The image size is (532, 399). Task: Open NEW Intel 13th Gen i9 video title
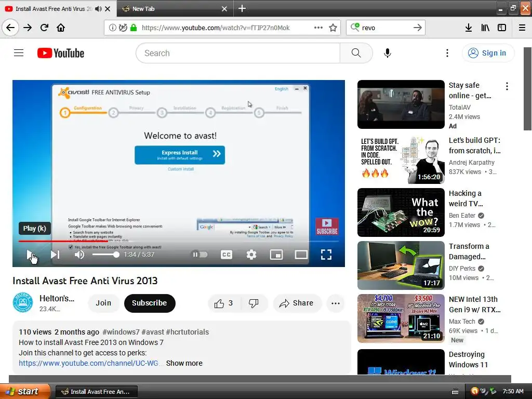474,304
